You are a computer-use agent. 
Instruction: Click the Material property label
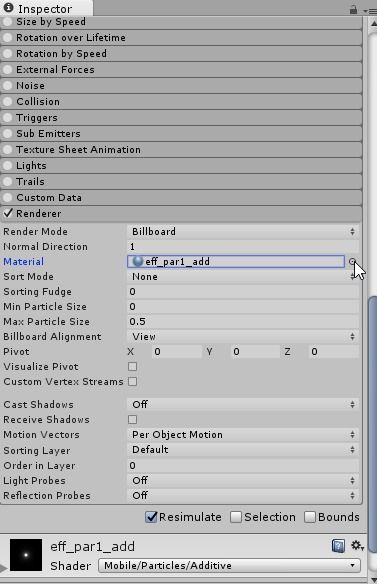click(23, 262)
